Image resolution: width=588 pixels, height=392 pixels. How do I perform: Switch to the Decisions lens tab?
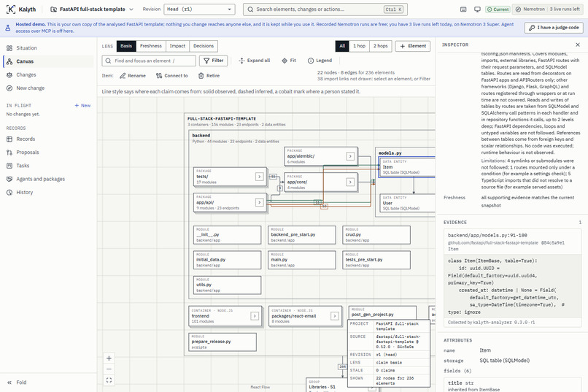[204, 46]
